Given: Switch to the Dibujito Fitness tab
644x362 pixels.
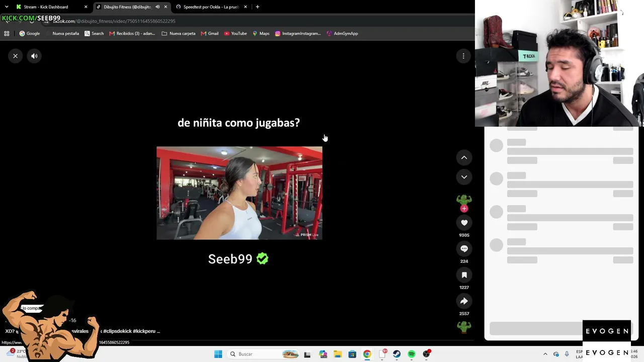Looking at the screenshot, I should (x=132, y=7).
